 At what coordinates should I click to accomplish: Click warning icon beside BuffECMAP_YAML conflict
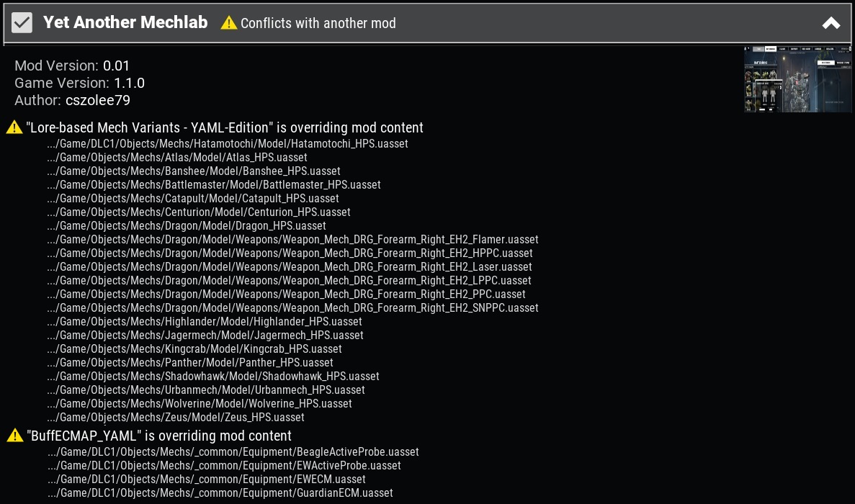(14, 436)
